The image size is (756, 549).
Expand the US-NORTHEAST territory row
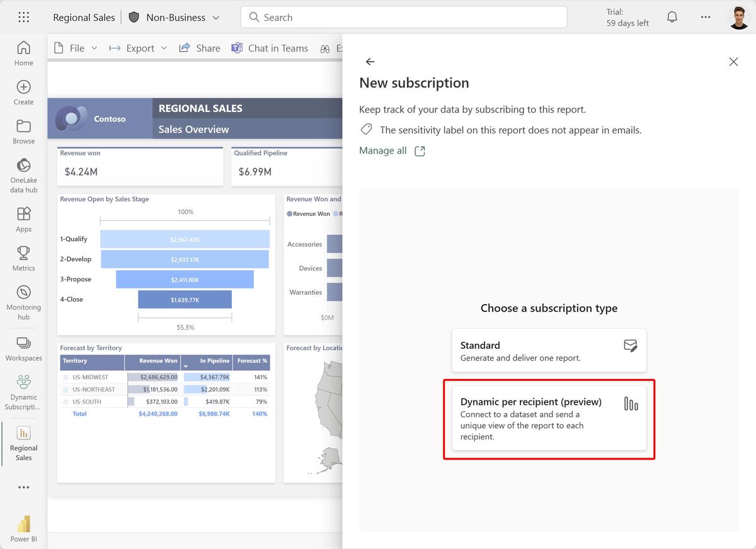(x=66, y=389)
